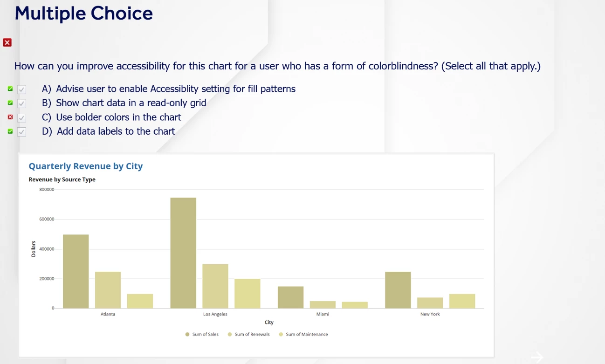
Task: Toggle checkbox for option B read-only grid
Action: pos(21,103)
